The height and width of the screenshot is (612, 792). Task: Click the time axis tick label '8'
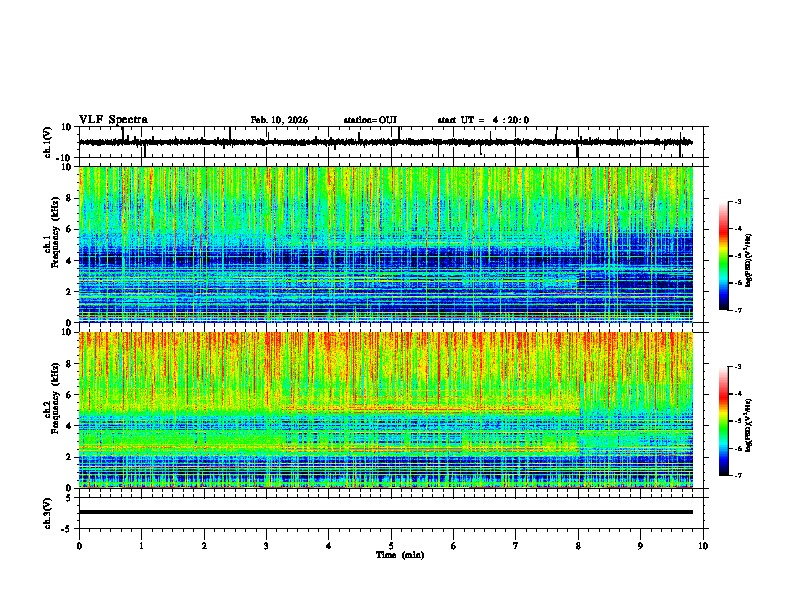tap(578, 546)
